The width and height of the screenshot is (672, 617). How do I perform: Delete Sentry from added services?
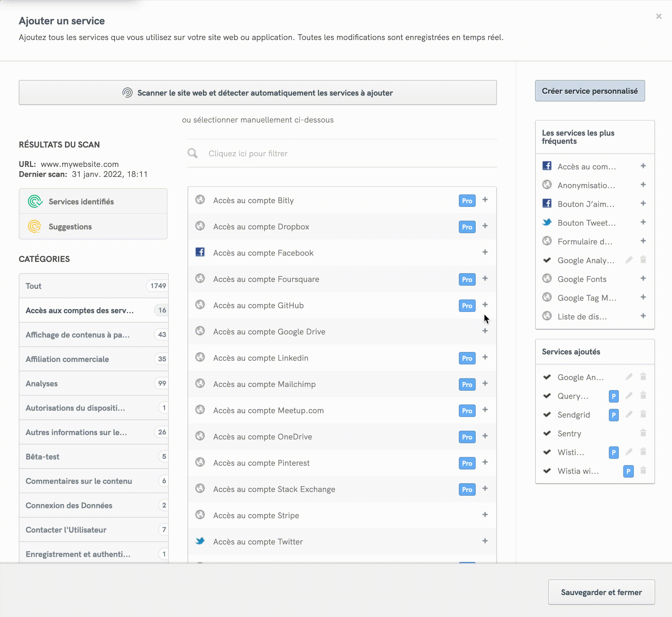click(643, 433)
